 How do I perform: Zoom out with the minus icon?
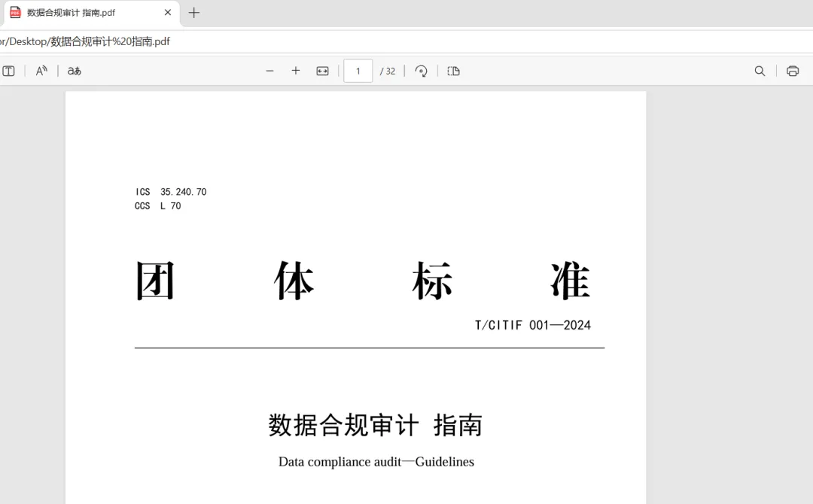tap(269, 71)
